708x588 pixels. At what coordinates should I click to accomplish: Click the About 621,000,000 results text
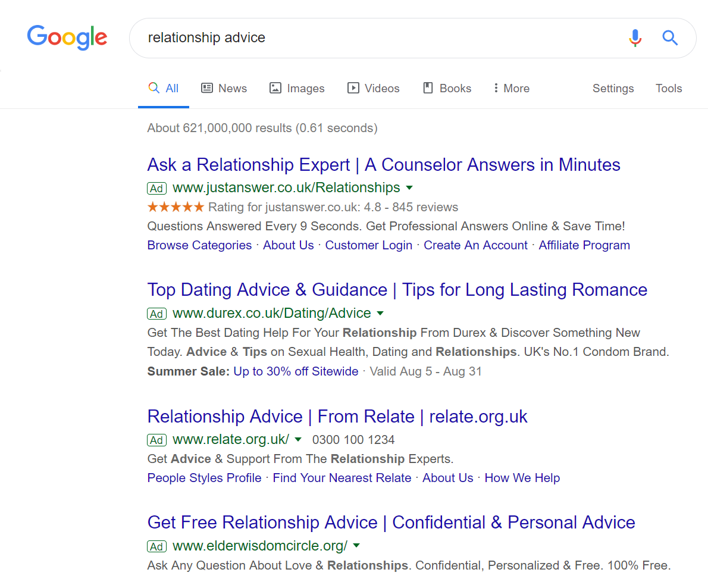tap(262, 129)
